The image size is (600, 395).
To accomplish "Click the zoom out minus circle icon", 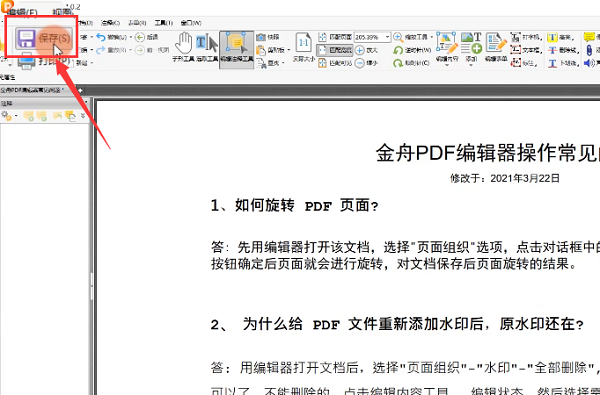I will pyautogui.click(x=360, y=63).
